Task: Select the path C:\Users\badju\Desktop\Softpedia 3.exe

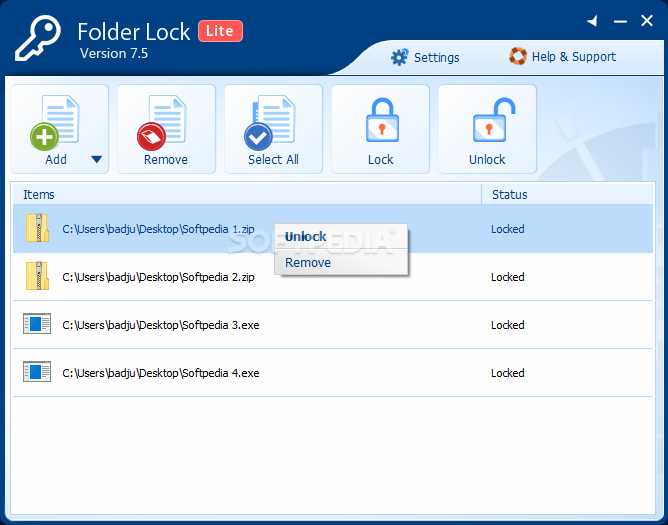Action: point(161,325)
